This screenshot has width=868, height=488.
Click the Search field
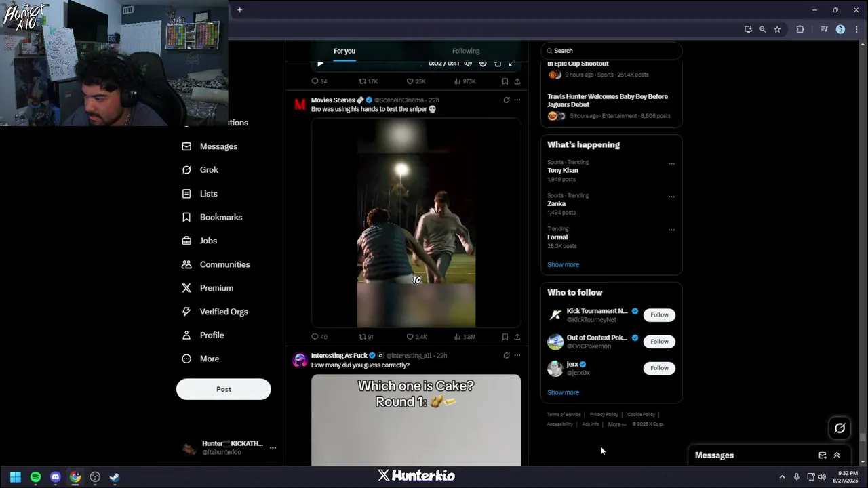click(611, 51)
